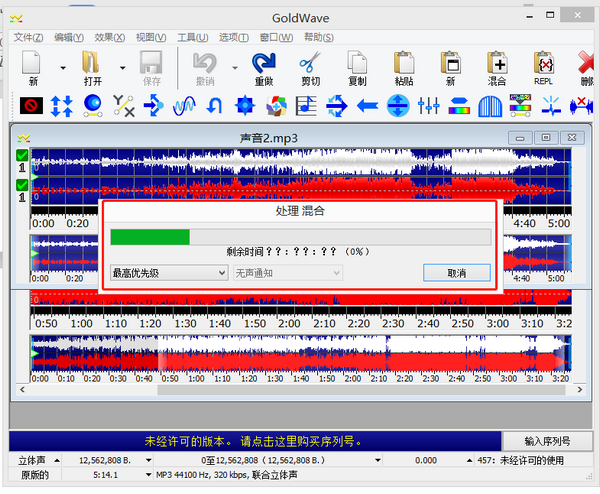This screenshot has height=494, width=600.
Task: Expand the 最高优先级 priority dropdown
Action: pos(169,272)
